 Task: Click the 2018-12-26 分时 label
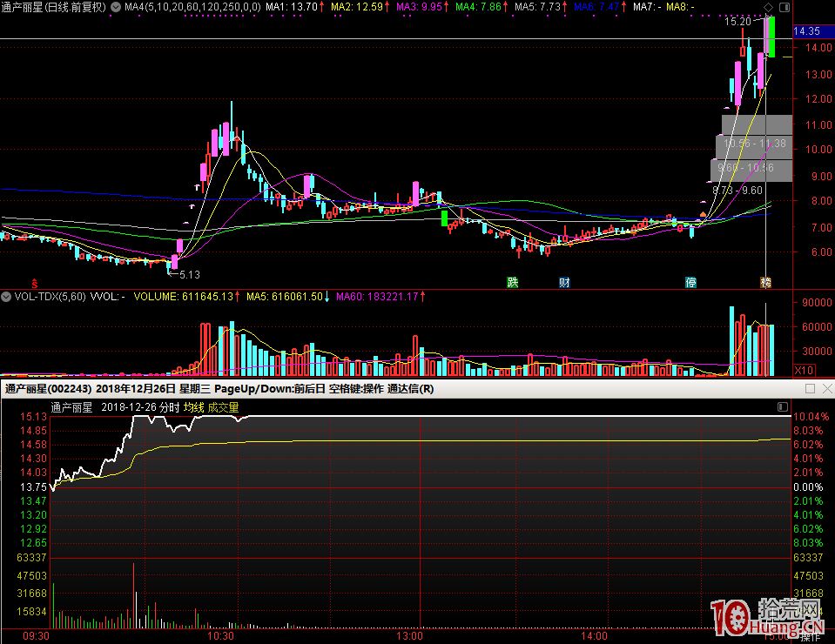140,407
